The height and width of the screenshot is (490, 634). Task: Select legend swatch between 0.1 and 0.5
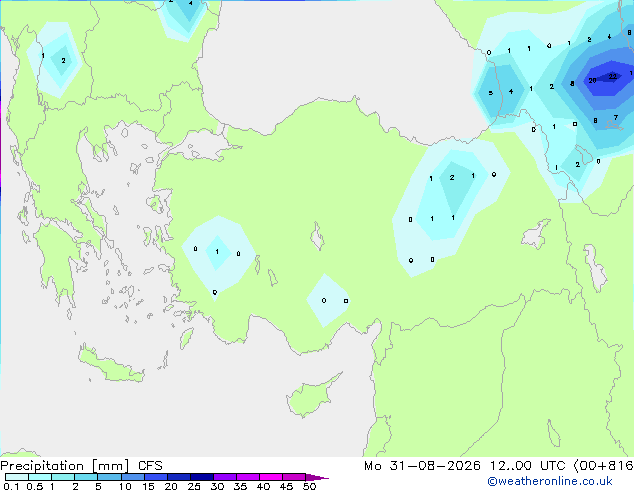(x=17, y=477)
